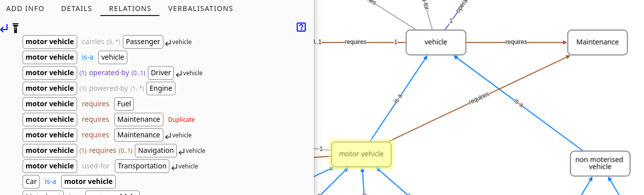Click the Fuel entity box
This screenshot has width=644, height=195.
tap(124, 104)
